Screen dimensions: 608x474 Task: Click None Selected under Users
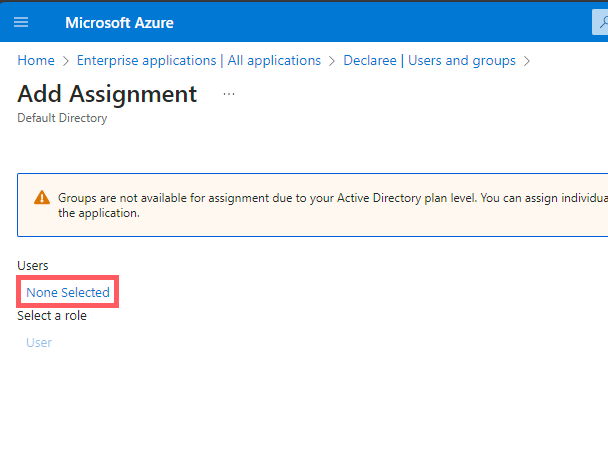click(x=68, y=292)
